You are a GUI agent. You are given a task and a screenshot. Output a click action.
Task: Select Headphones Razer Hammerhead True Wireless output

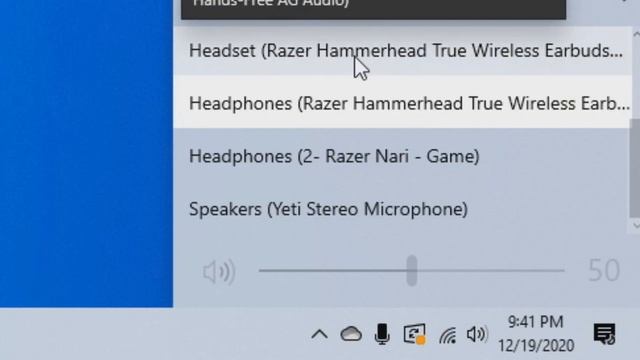tap(402, 103)
